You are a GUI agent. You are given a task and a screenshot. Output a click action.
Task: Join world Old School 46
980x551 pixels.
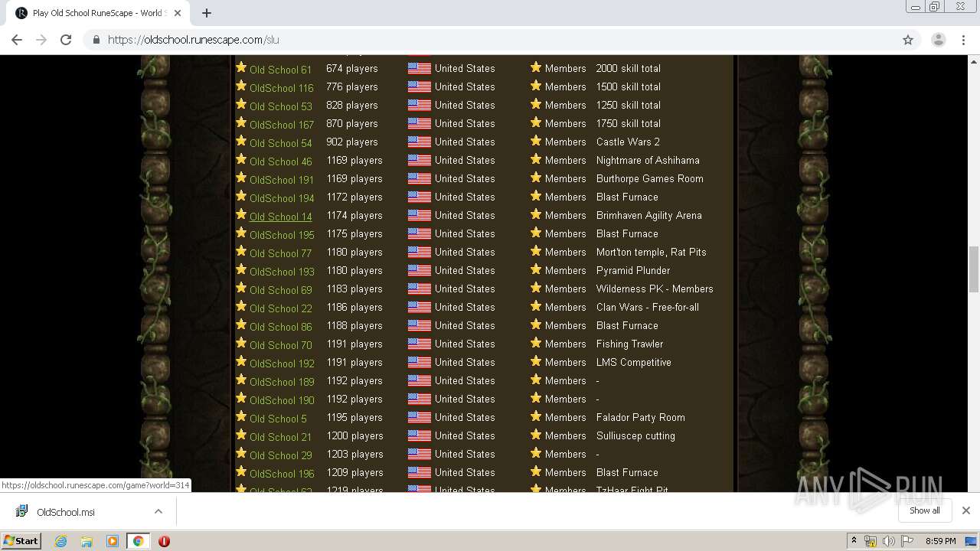point(280,161)
